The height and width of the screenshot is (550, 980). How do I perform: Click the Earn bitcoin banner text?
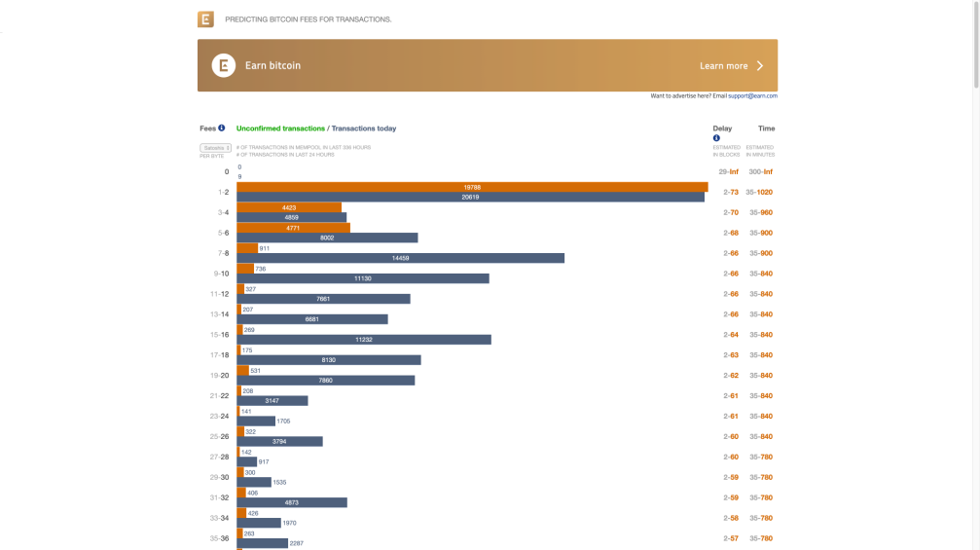[x=272, y=65]
